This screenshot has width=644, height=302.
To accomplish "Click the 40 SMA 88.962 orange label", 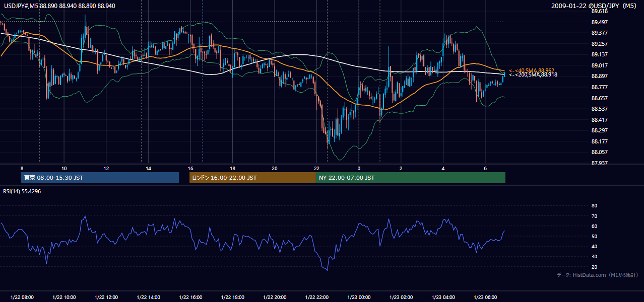I will [532, 70].
